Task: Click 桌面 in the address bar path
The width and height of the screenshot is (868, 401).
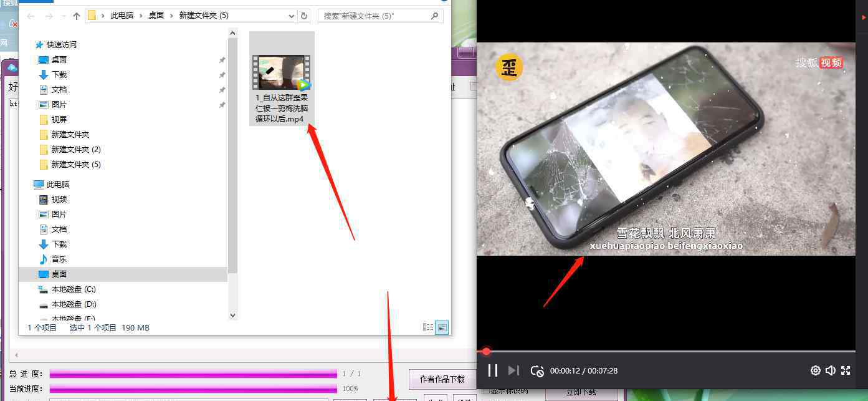Action: pyautogui.click(x=156, y=16)
